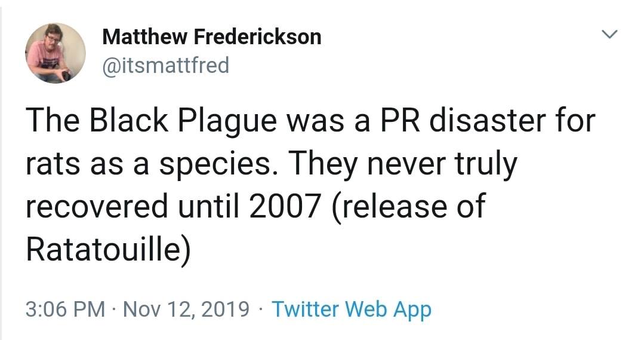Click Matthew Frederickson's profile avatar
Image resolution: width=644 pixels, height=340 pixels.
pos(56,53)
